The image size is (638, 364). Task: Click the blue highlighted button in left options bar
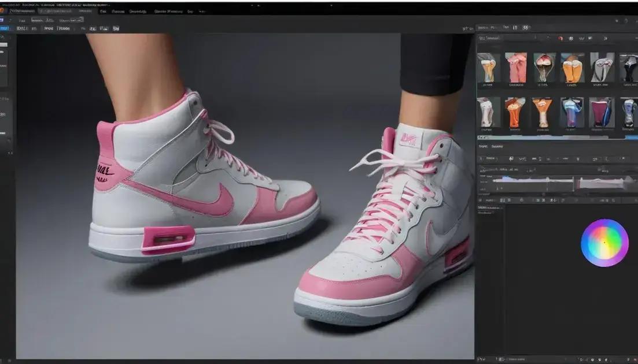point(5,28)
